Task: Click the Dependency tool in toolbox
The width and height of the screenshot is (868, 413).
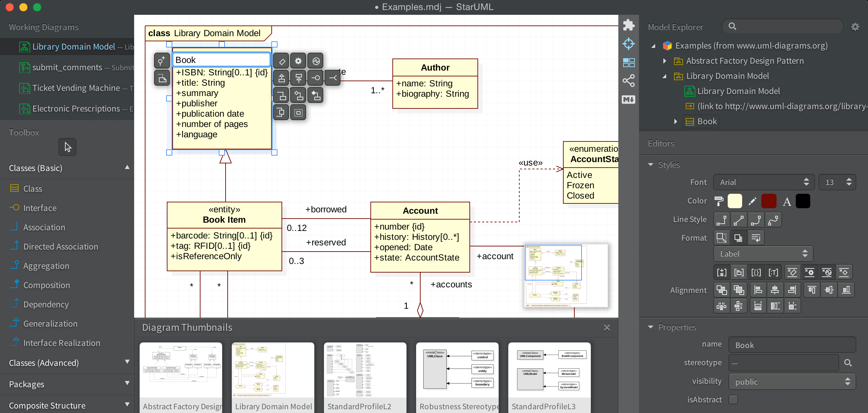Action: coord(45,304)
